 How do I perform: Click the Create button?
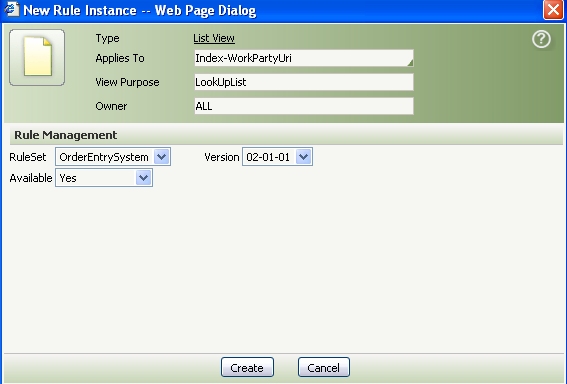click(x=247, y=367)
